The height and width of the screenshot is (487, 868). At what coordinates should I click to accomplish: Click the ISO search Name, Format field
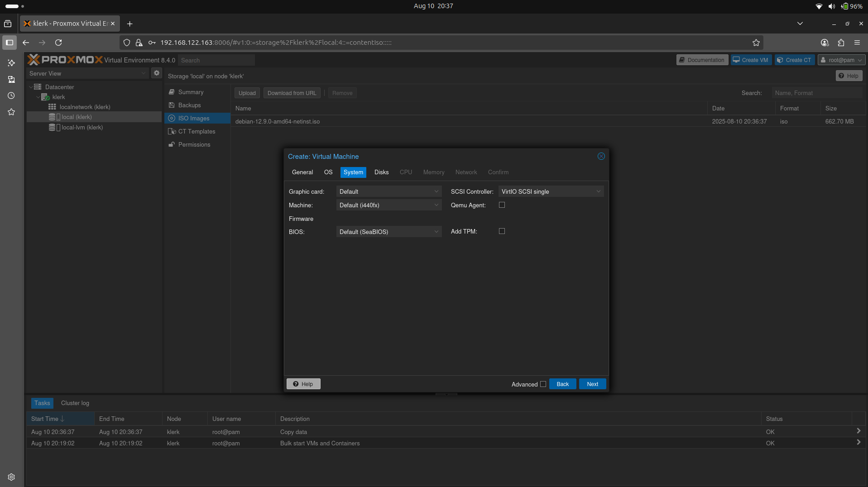816,93
